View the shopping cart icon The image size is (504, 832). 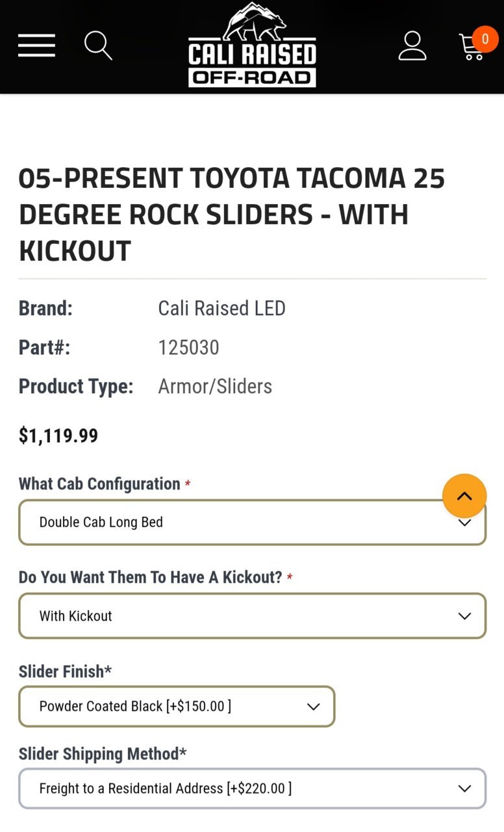pos(472,47)
